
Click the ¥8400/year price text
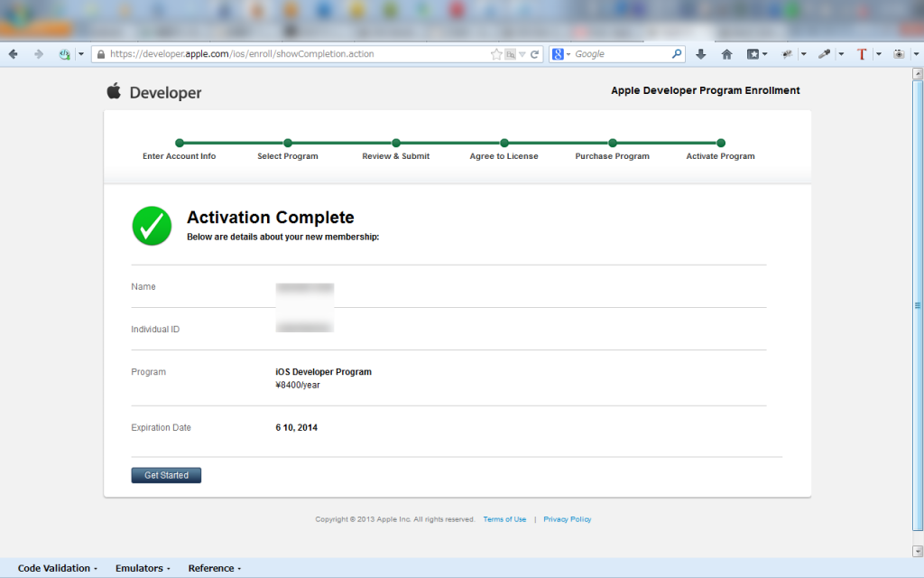pyautogui.click(x=298, y=385)
